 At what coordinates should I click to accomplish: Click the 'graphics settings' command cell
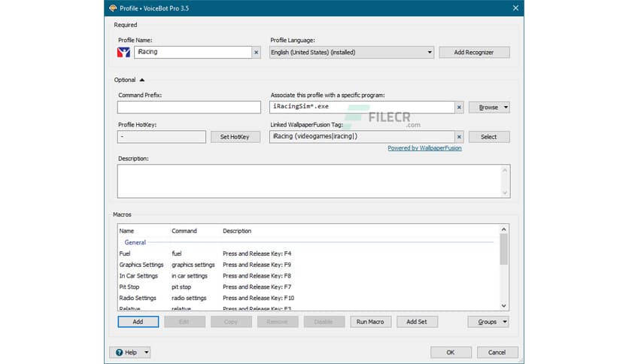pos(193,265)
